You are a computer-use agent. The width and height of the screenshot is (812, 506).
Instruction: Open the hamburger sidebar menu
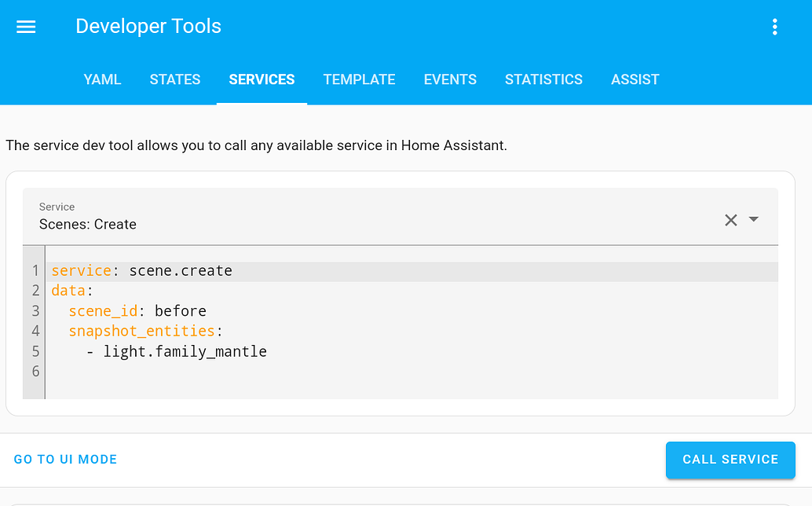pos(26,27)
